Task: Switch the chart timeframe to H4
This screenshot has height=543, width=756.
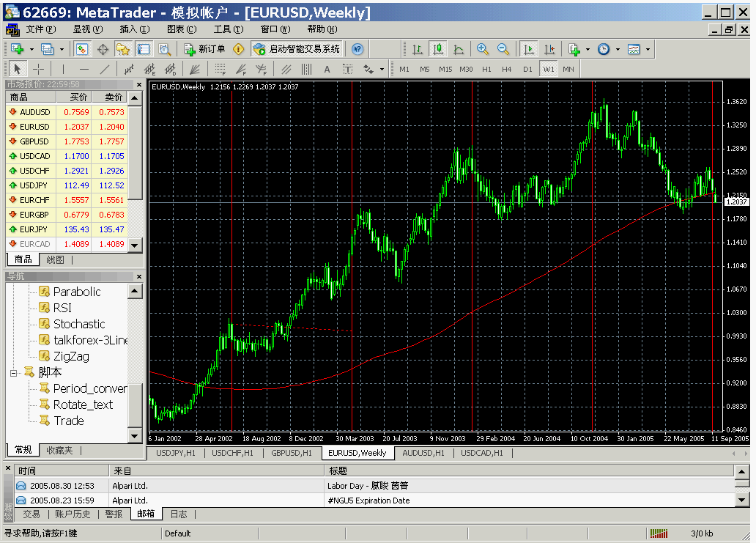Action: 506,69
